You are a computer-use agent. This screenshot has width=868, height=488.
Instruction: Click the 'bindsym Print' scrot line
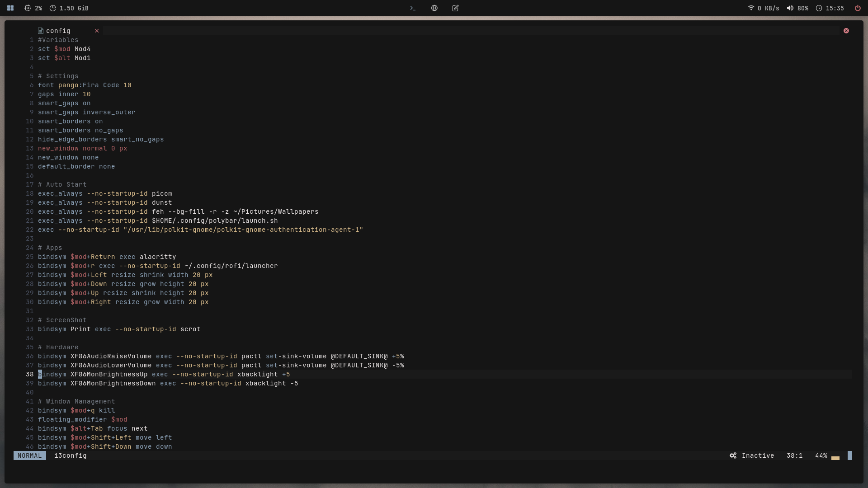(x=119, y=329)
